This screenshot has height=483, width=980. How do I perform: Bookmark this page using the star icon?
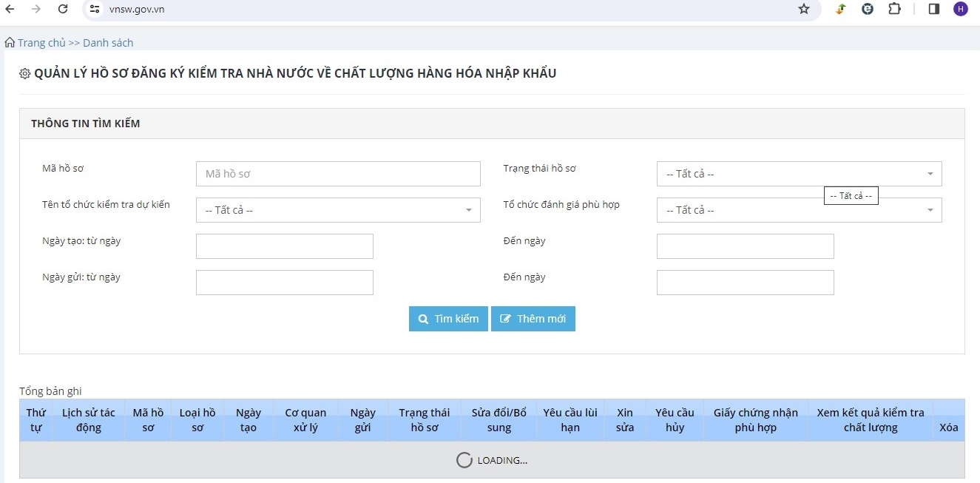pos(803,10)
